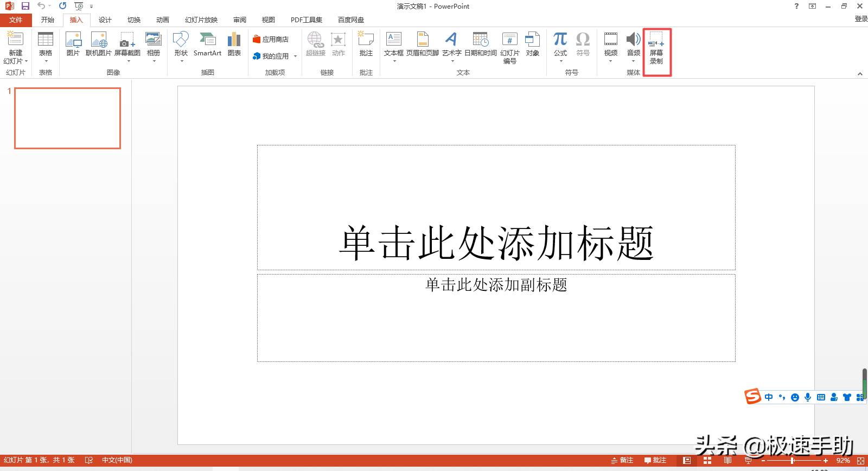This screenshot has width=868, height=471.
Task: Switch to the 开始 Home tab
Action: pos(48,20)
